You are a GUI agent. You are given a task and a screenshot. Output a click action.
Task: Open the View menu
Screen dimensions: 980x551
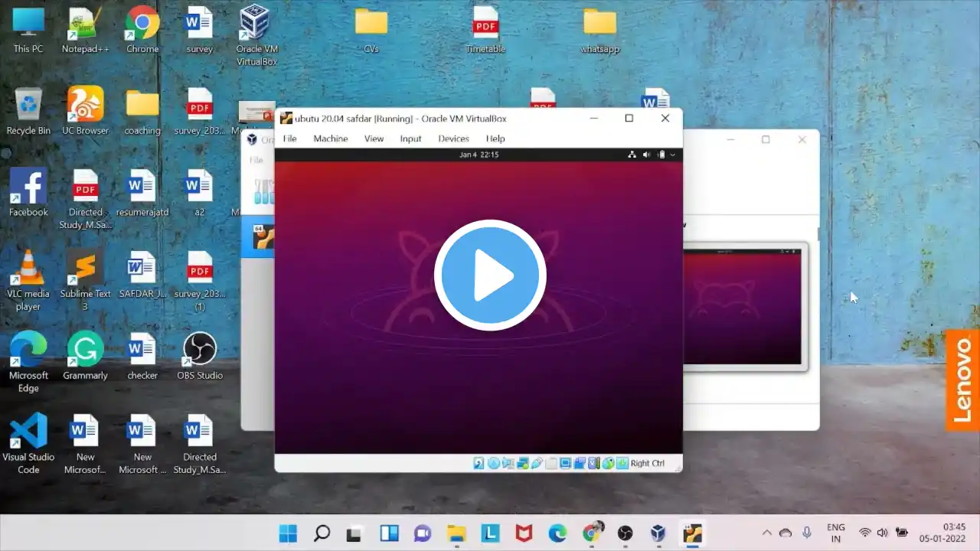[374, 139]
